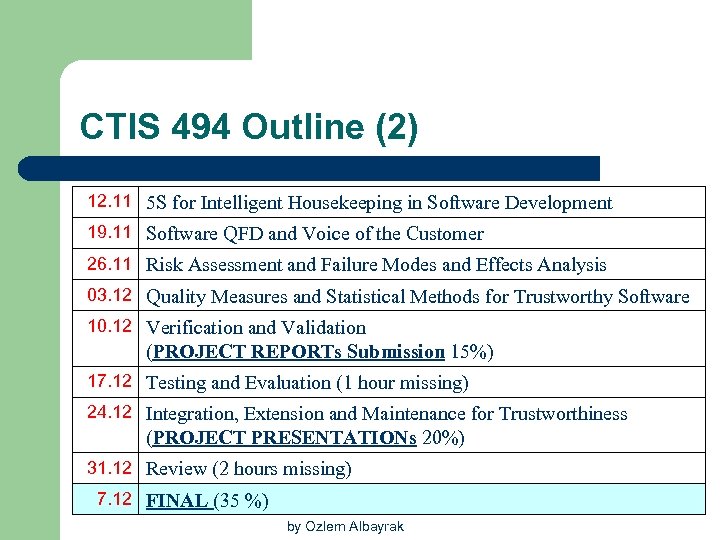Open the PROJECT REPORTs Submission link
Viewport: 720px width, 540px height.
pyautogui.click(x=298, y=352)
